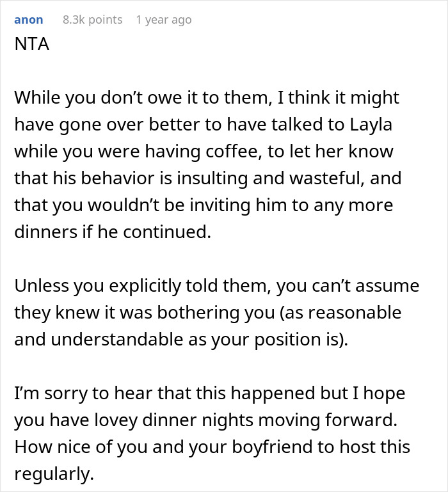The height and width of the screenshot is (492, 448).
Task: Click the 1 year ago timestamp
Action: pyautogui.click(x=163, y=20)
